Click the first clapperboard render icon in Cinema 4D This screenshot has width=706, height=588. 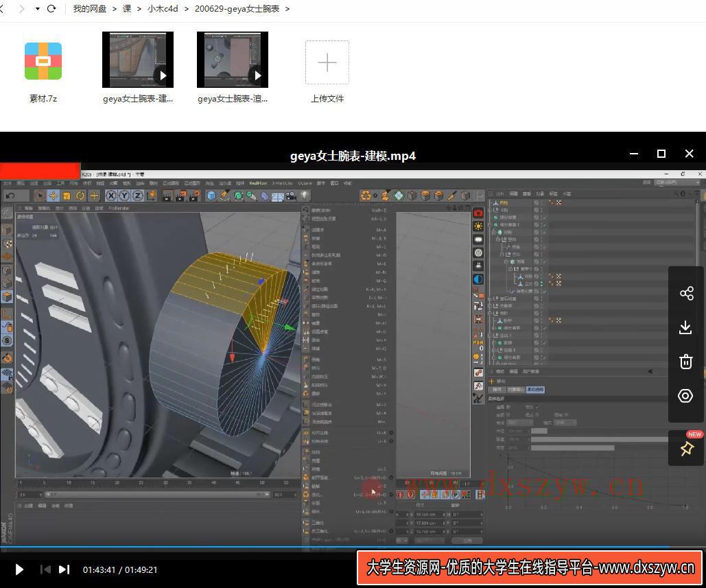167,196
